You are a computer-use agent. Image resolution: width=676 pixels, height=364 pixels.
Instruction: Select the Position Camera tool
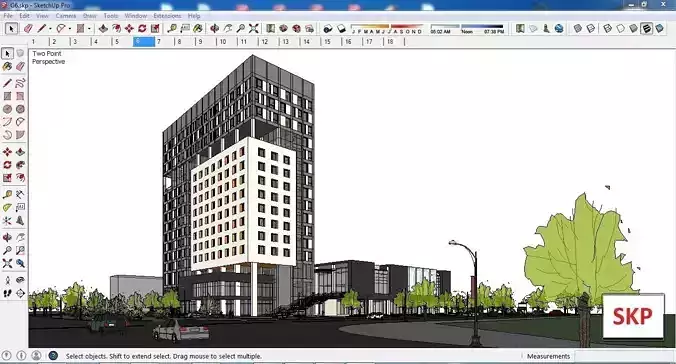tap(7, 280)
